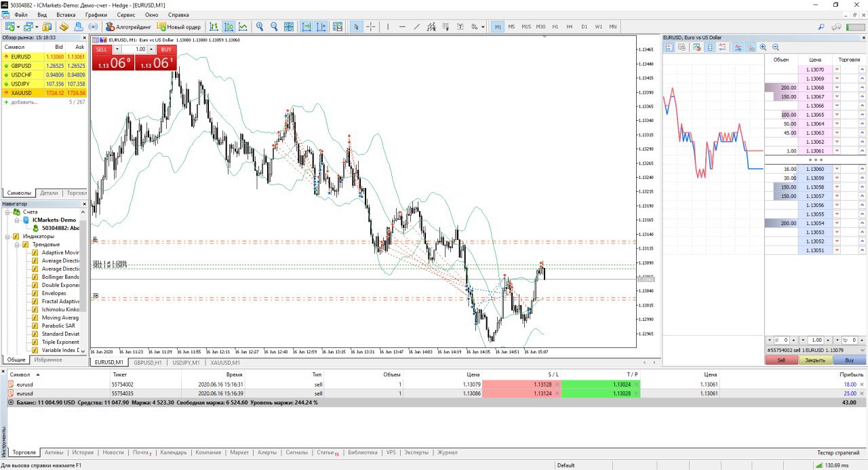868x470 pixels.
Task: Select Bollinger Bands indicator in Navigator
Action: (x=60, y=277)
